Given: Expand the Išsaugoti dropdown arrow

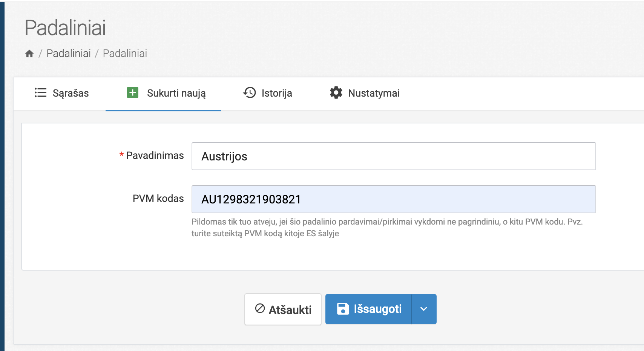Looking at the screenshot, I should [424, 309].
